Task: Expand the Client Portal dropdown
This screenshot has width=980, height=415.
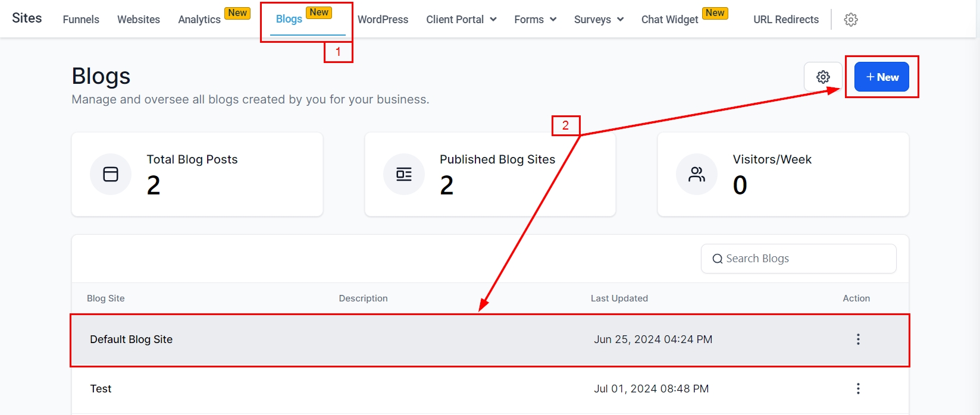Action: point(461,20)
